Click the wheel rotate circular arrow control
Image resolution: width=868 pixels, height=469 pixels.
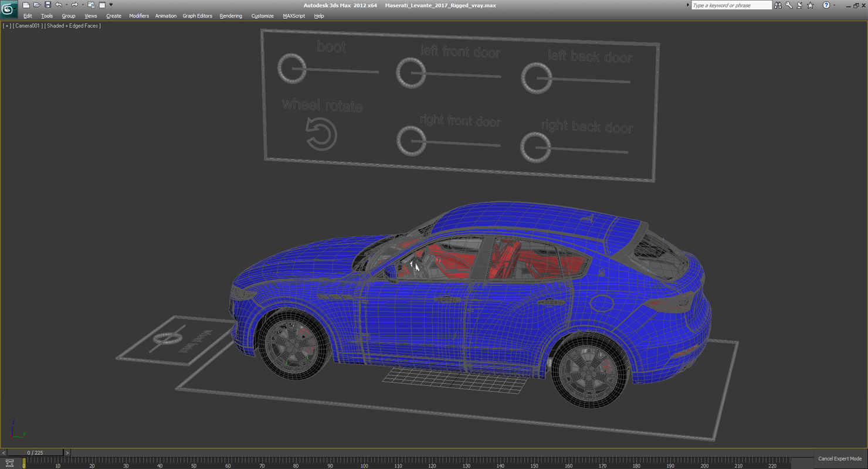click(321, 134)
